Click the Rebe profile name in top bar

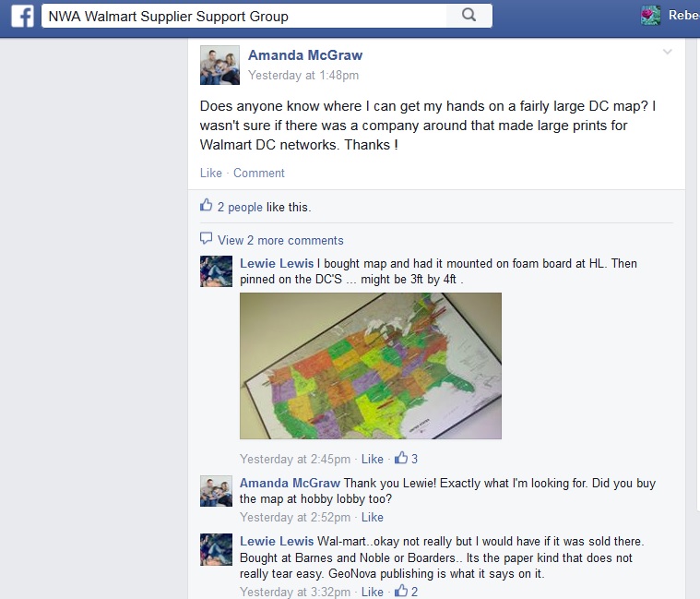684,15
